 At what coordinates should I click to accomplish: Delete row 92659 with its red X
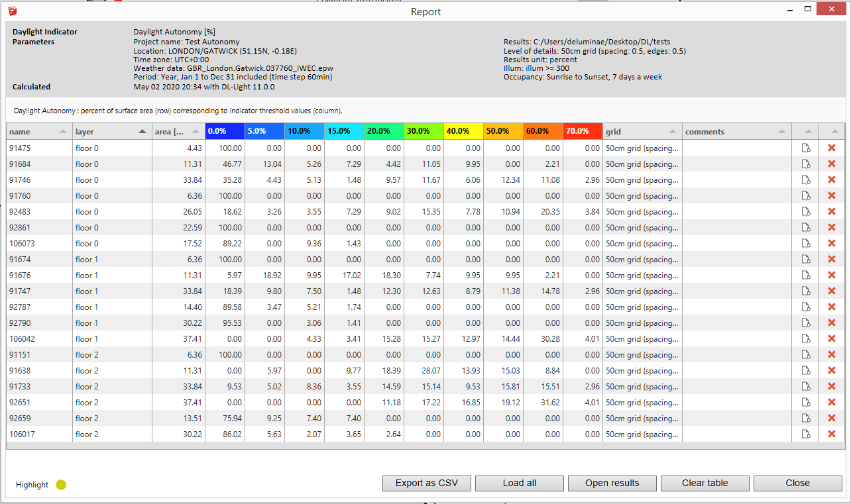pos(832,418)
